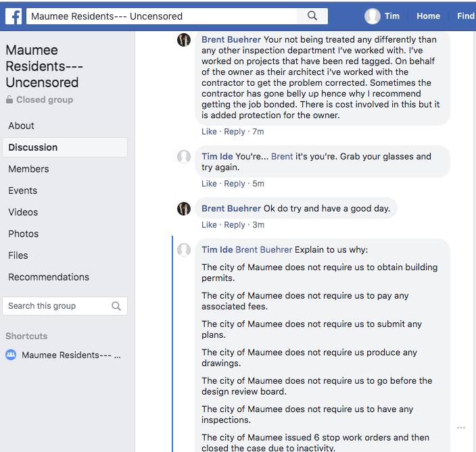
Task: Select Photos in the group sidebar
Action: 24,234
